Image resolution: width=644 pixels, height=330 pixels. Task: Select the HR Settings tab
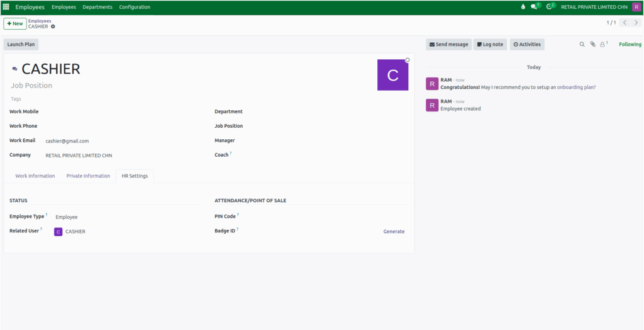tap(135, 176)
